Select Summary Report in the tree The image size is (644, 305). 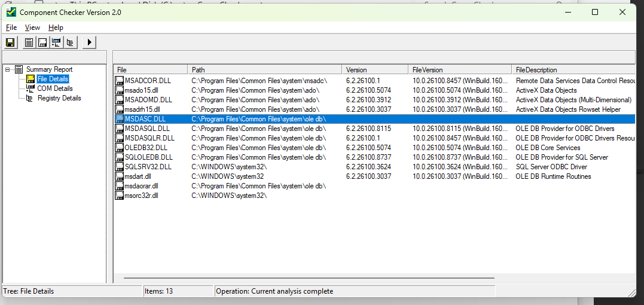click(49, 69)
